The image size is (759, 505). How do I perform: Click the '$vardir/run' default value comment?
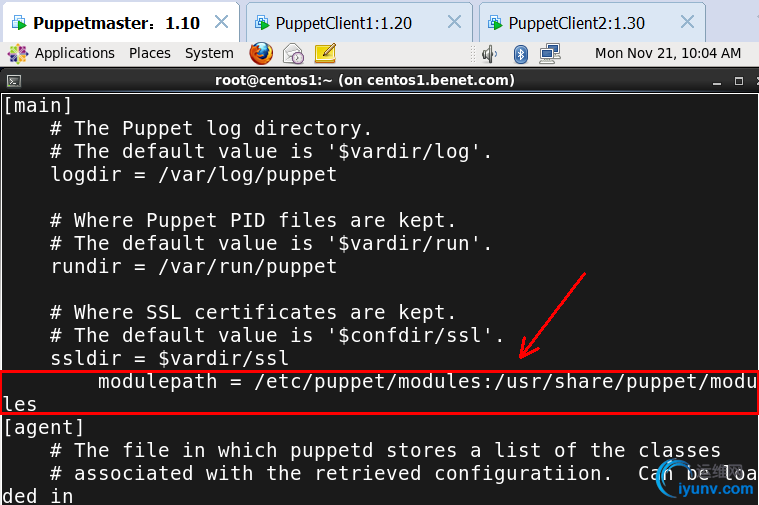point(271,244)
